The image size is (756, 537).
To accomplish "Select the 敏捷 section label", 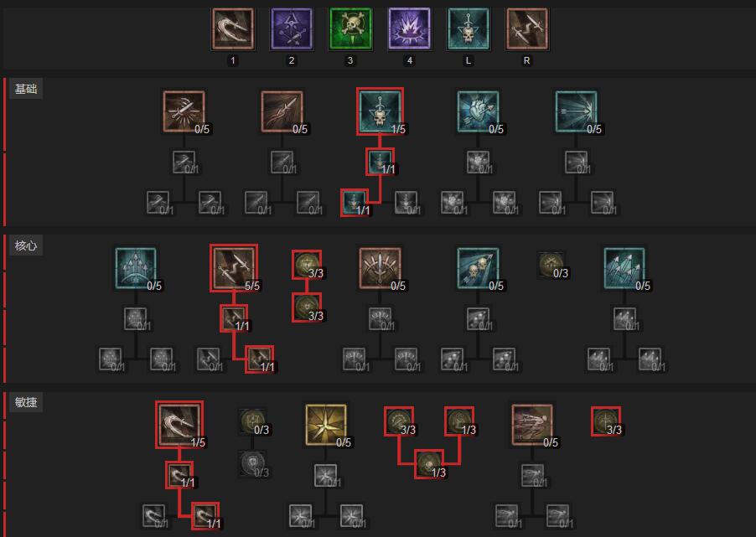I will click(x=26, y=402).
